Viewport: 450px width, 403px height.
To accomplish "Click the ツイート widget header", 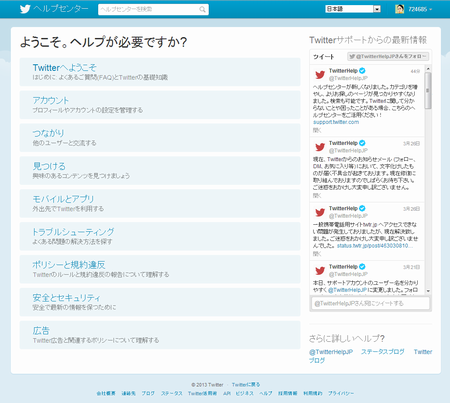I will (x=323, y=57).
